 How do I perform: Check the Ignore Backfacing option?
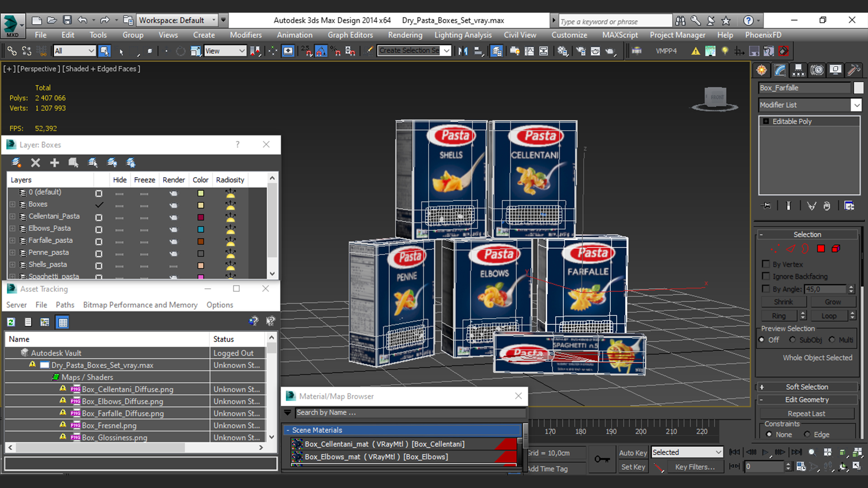point(766,276)
